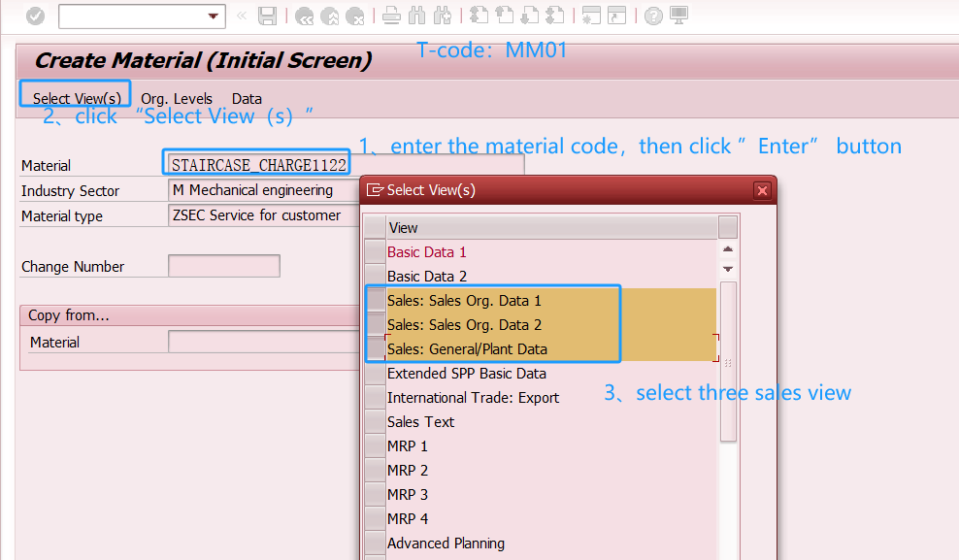Image resolution: width=959 pixels, height=560 pixels.
Task: Click the Back green arrow icon
Action: pyautogui.click(x=305, y=16)
